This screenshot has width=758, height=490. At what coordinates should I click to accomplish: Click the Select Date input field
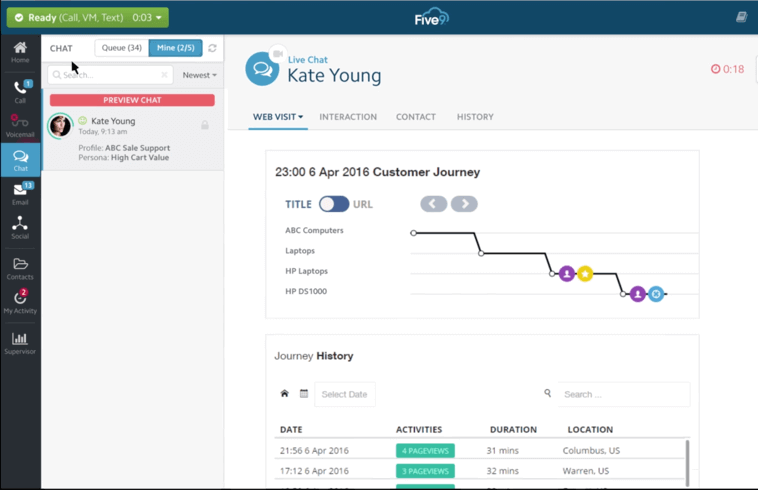click(345, 394)
